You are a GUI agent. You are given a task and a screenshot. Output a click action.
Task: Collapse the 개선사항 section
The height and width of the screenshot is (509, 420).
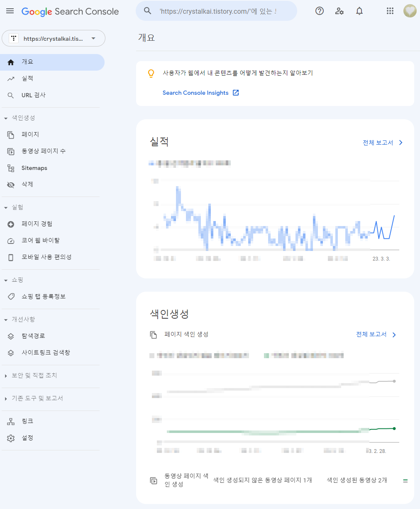point(6,320)
